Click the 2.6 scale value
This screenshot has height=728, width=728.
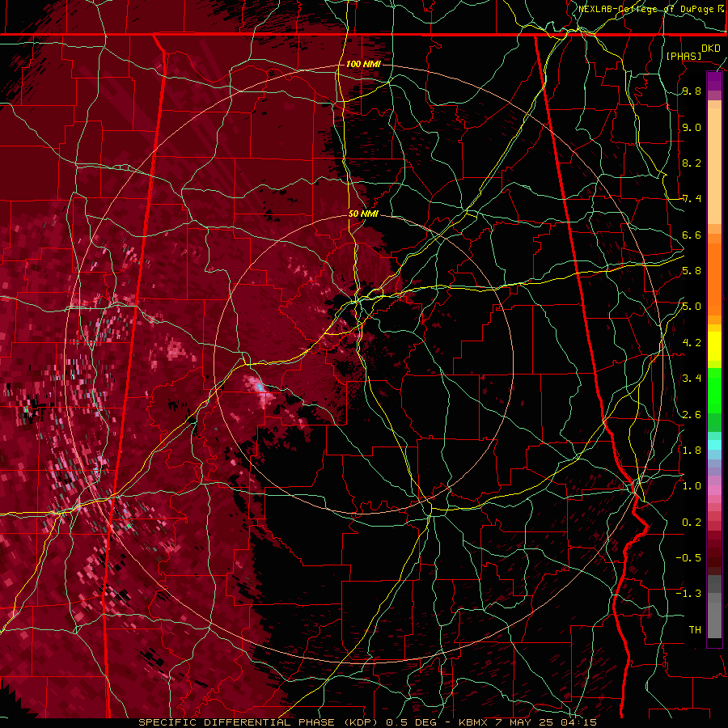point(692,414)
